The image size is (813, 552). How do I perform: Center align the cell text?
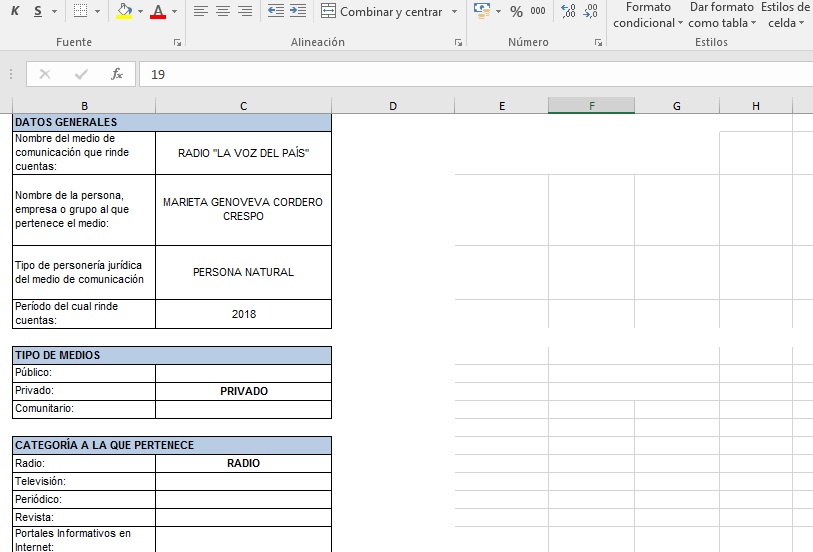pyautogui.click(x=222, y=11)
